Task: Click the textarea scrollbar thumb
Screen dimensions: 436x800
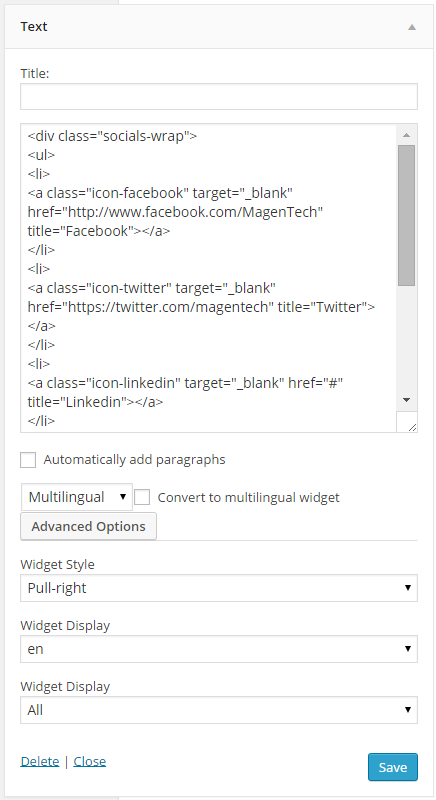Action: [406, 215]
